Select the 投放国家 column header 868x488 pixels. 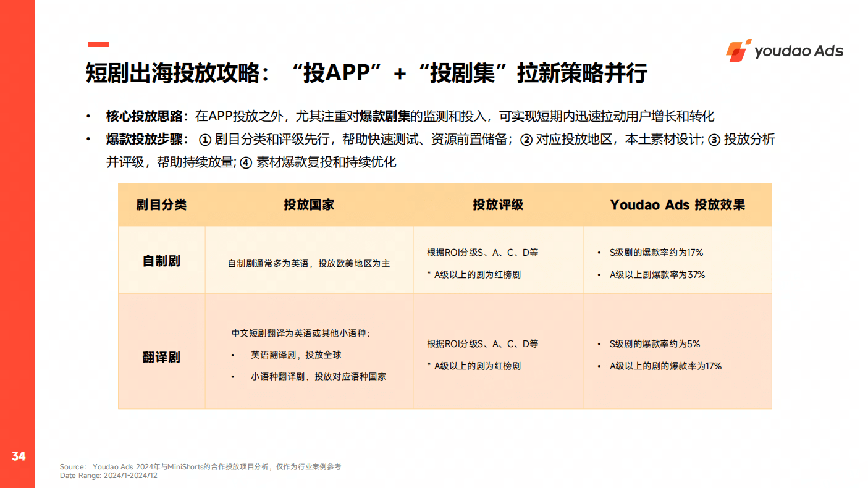309,205
